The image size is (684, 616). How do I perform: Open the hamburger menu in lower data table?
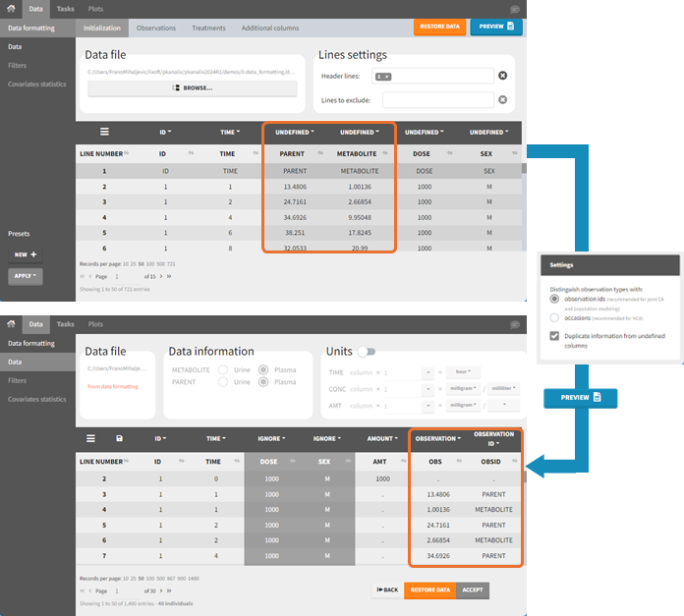pyautogui.click(x=91, y=438)
